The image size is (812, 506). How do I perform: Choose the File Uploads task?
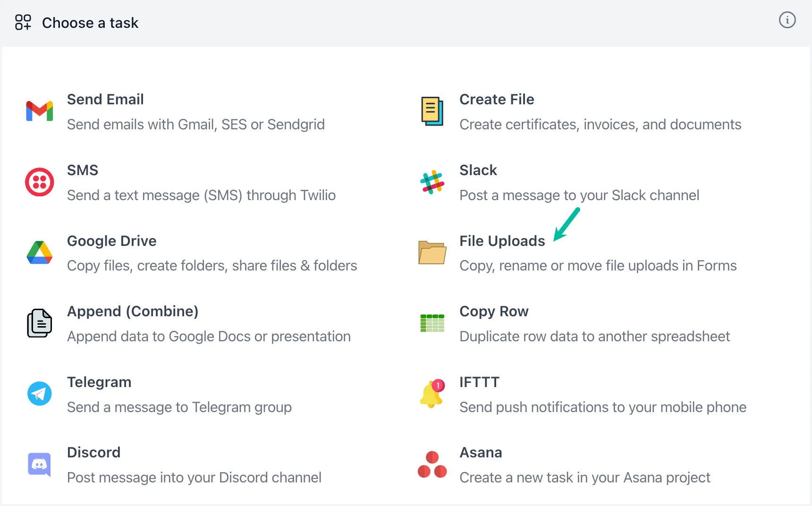point(502,241)
